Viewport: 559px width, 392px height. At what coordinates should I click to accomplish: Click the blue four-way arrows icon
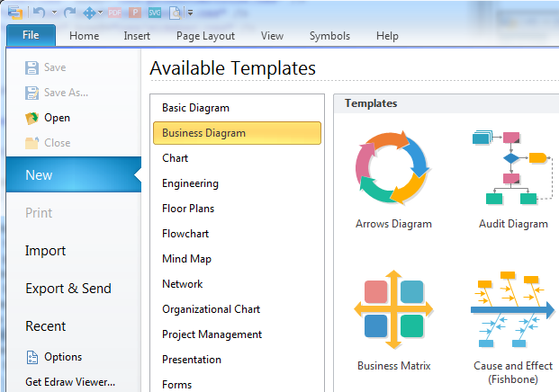coord(89,13)
